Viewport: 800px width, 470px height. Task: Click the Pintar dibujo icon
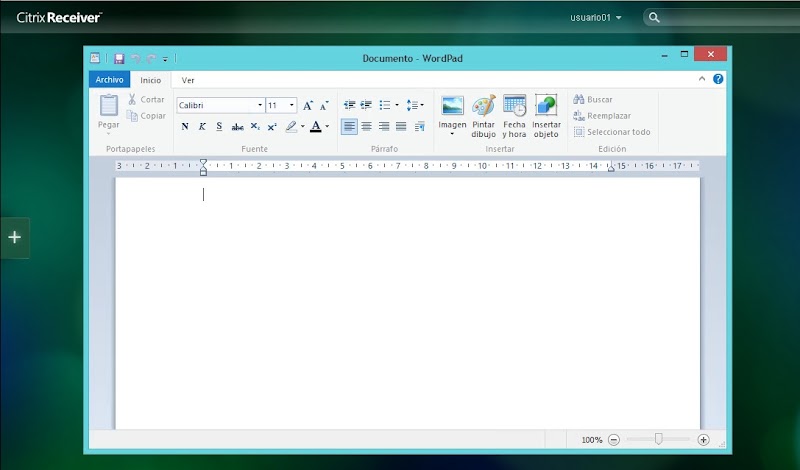[x=483, y=106]
